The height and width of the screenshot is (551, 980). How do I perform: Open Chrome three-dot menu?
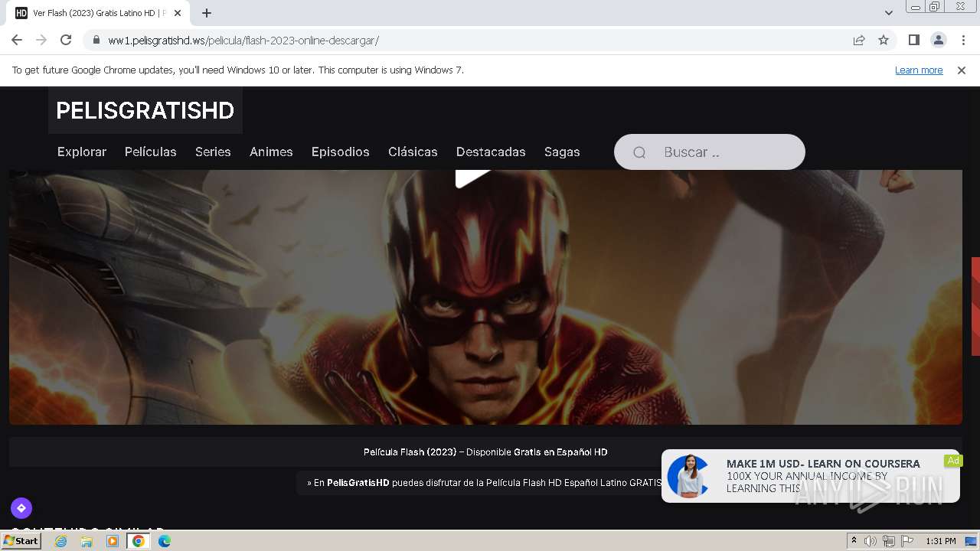pos(963,40)
